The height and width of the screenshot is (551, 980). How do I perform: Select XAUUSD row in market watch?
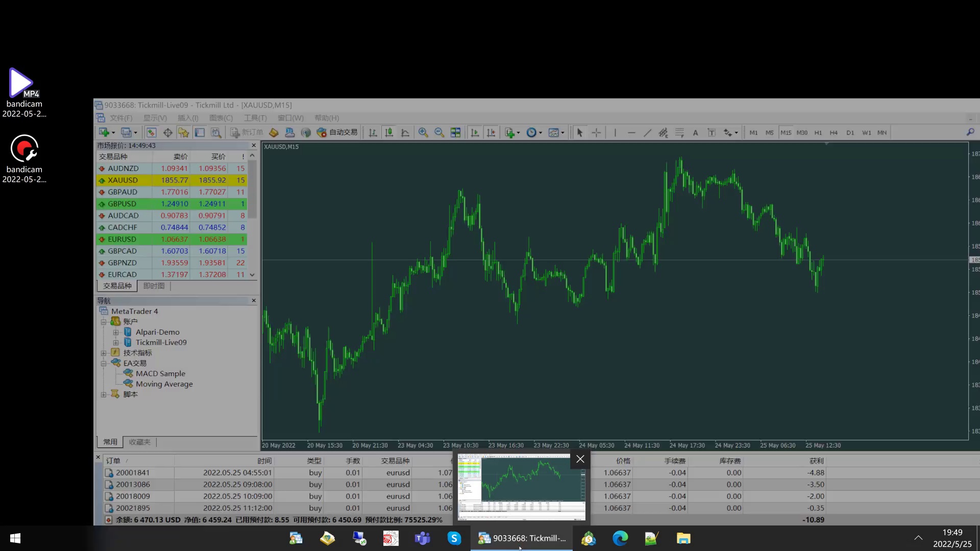[x=122, y=180]
